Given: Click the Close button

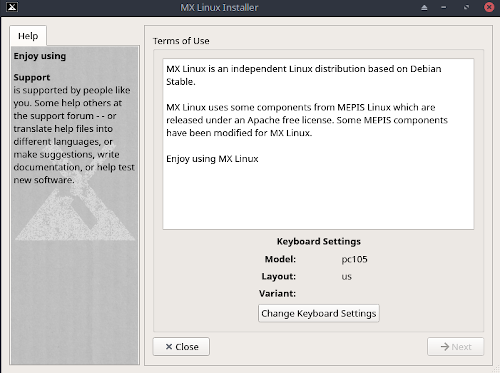Looking at the screenshot, I should click(x=181, y=347).
